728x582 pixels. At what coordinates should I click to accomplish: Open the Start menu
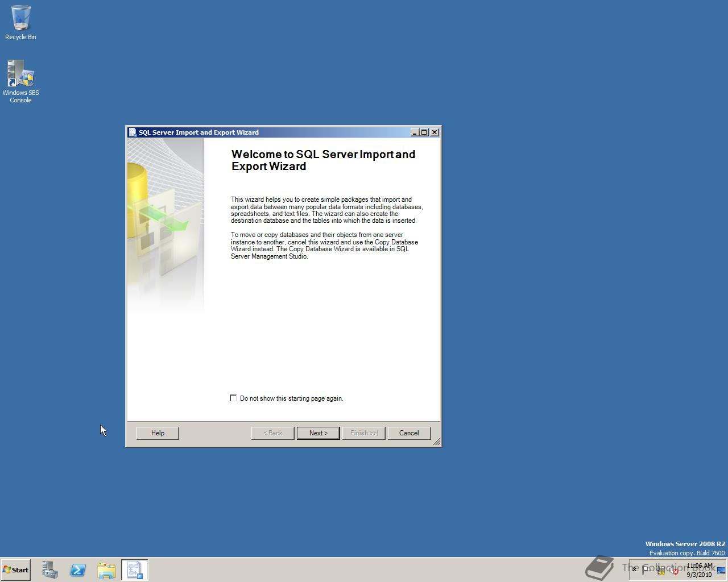16,570
